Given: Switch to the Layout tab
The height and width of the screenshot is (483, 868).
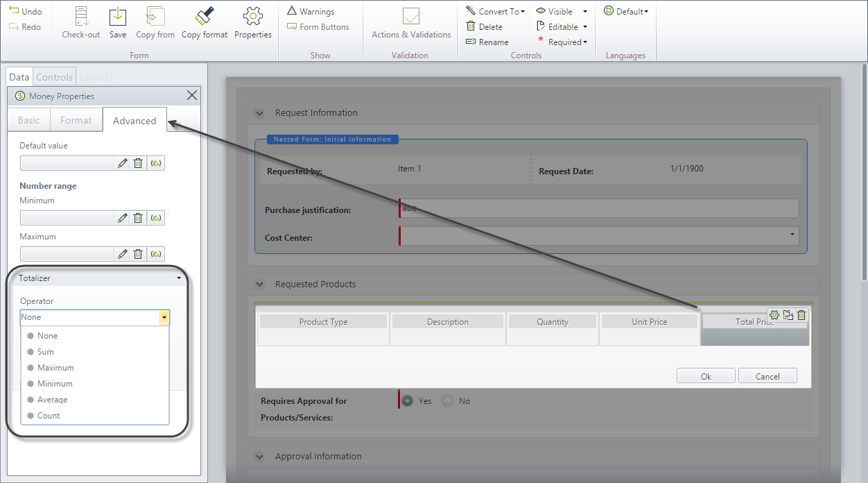Looking at the screenshot, I should pos(94,77).
